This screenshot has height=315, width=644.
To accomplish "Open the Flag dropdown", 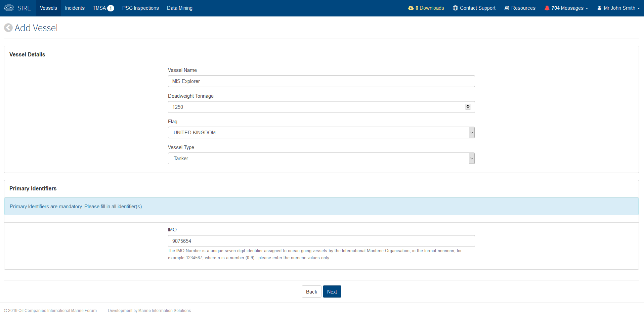I will coord(321,133).
